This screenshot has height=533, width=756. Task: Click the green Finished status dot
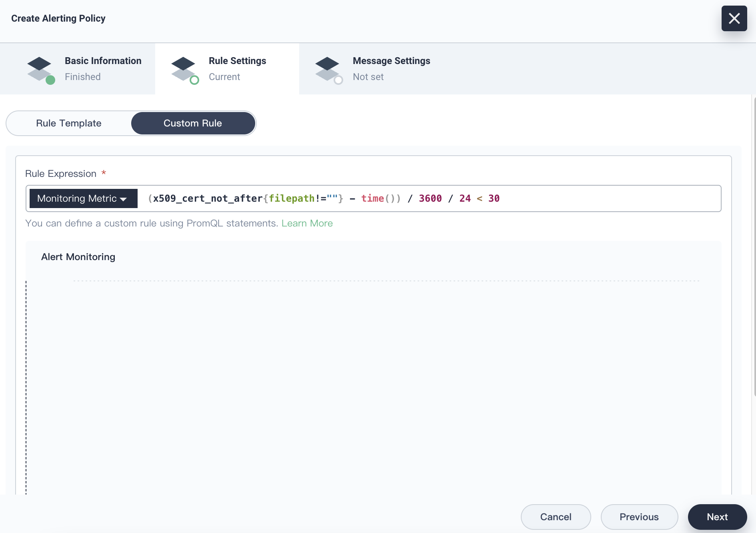click(50, 80)
